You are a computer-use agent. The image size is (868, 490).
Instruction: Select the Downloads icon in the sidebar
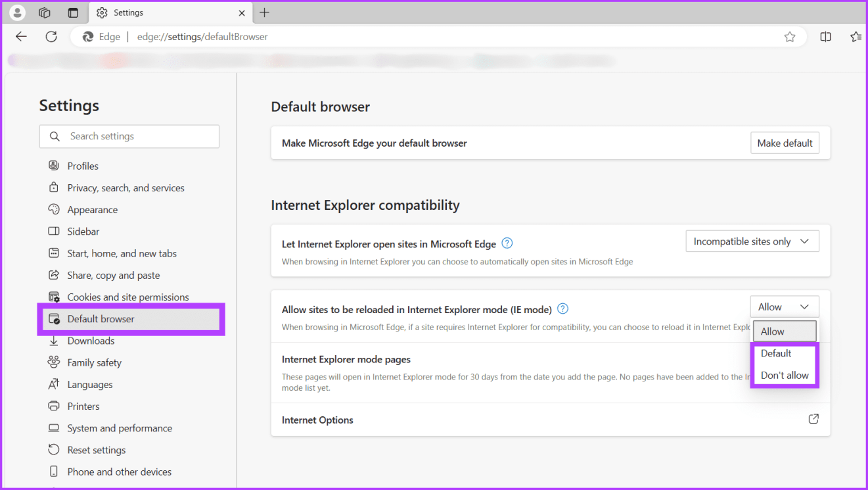[x=55, y=341]
